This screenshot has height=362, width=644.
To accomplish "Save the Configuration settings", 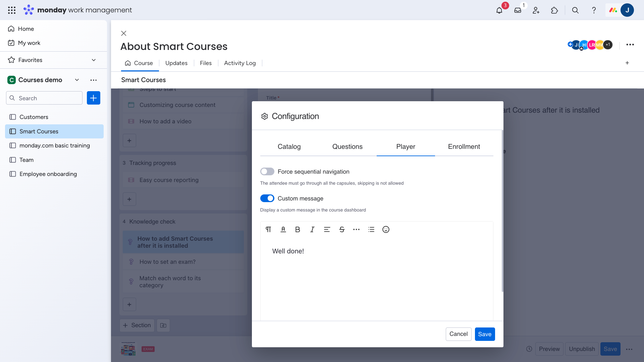I will (x=485, y=334).
